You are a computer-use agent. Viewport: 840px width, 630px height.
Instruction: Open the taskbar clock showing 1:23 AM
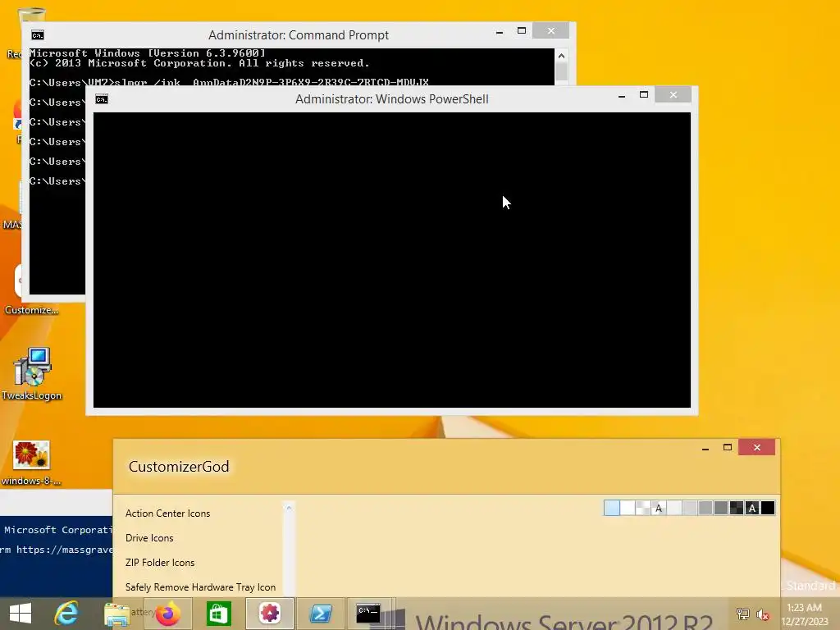[805, 614]
